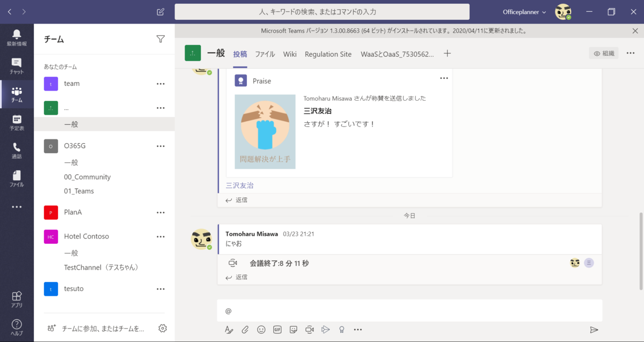
Task: Click the 組織 button
Action: pos(604,53)
